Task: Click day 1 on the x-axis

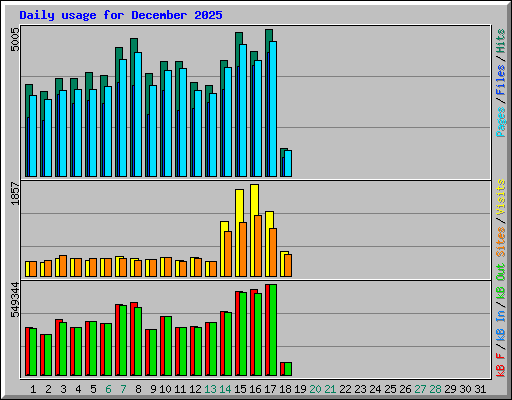Action: point(33,389)
